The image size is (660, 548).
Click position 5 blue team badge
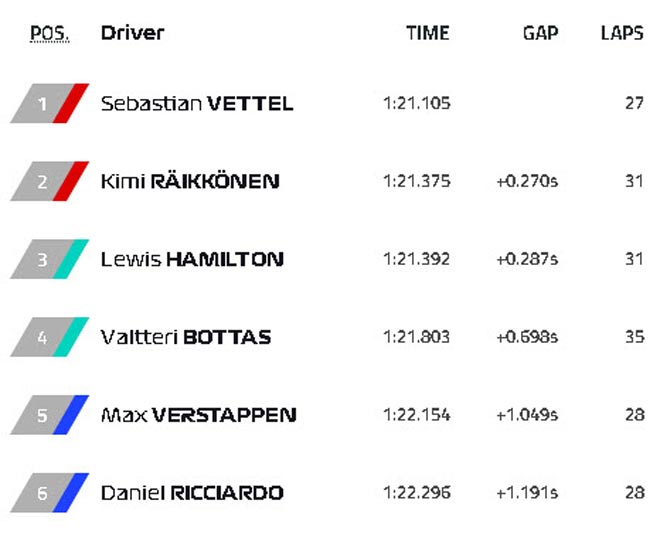coord(50,415)
